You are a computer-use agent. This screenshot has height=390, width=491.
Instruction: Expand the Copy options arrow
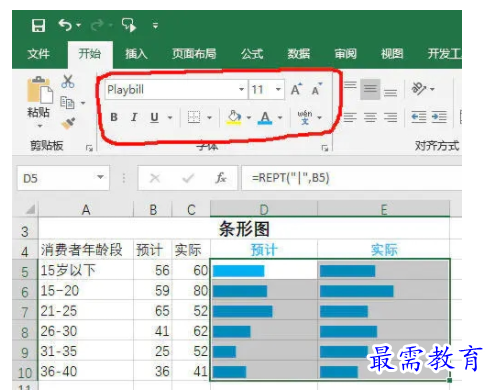pyautogui.click(x=83, y=103)
